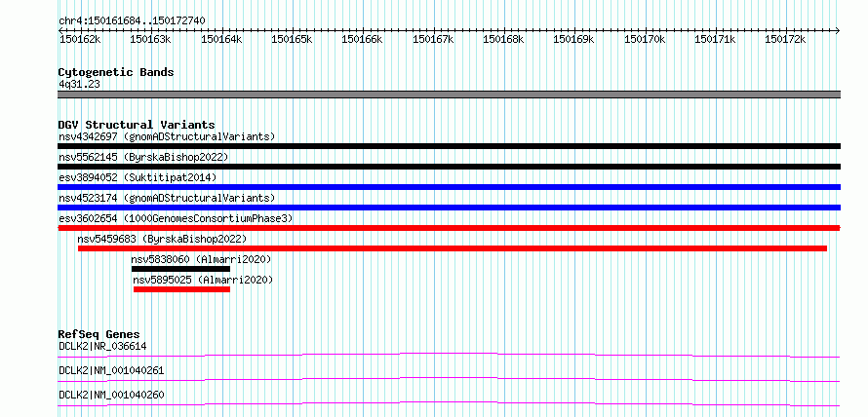
Task: Click the 150171k ruler tick label
Action: 715,40
